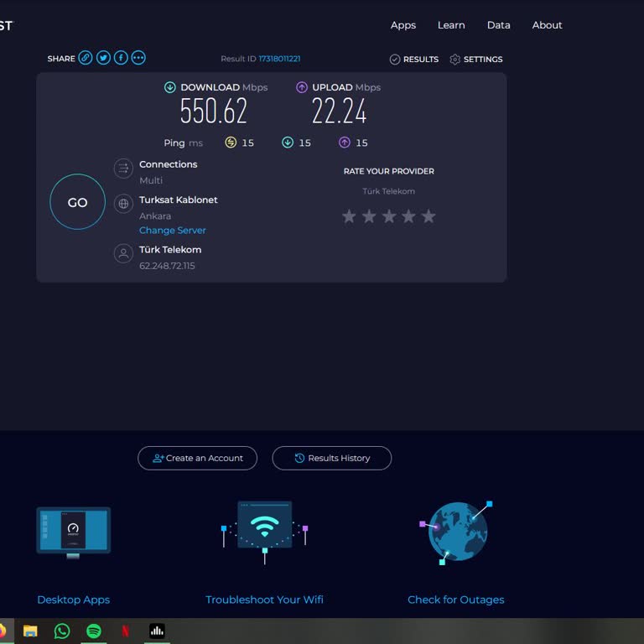Click the Turksat Kablonet server globe icon
The width and height of the screenshot is (644, 644).
(x=123, y=204)
